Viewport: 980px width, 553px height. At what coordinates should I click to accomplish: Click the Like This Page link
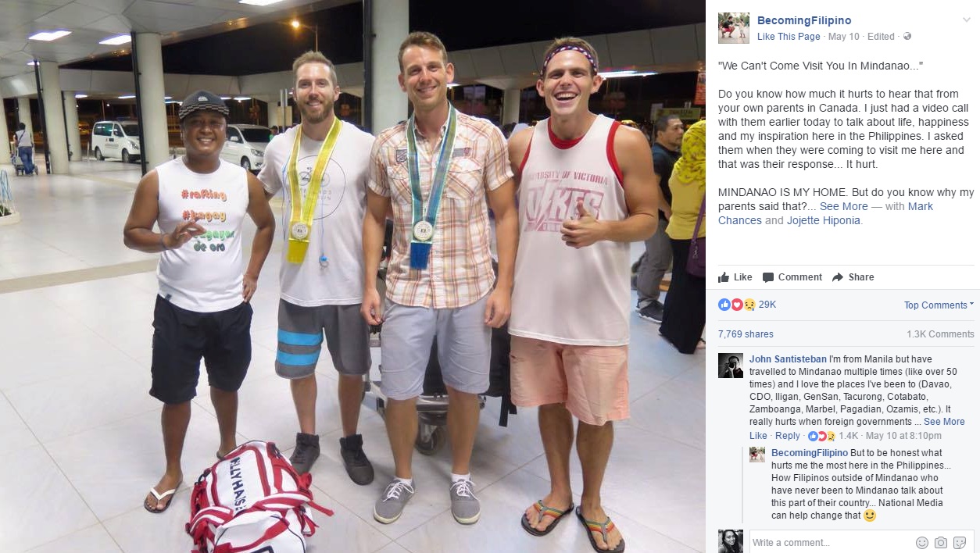pos(789,37)
